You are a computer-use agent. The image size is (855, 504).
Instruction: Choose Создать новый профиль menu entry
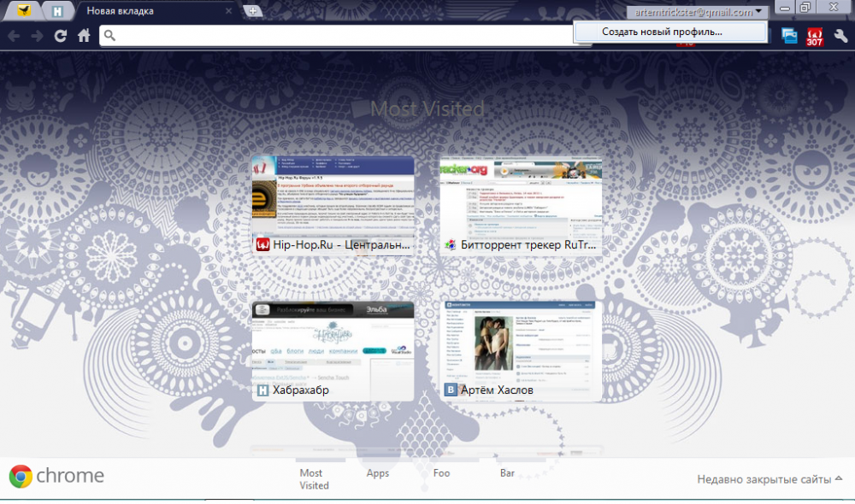[x=670, y=32]
